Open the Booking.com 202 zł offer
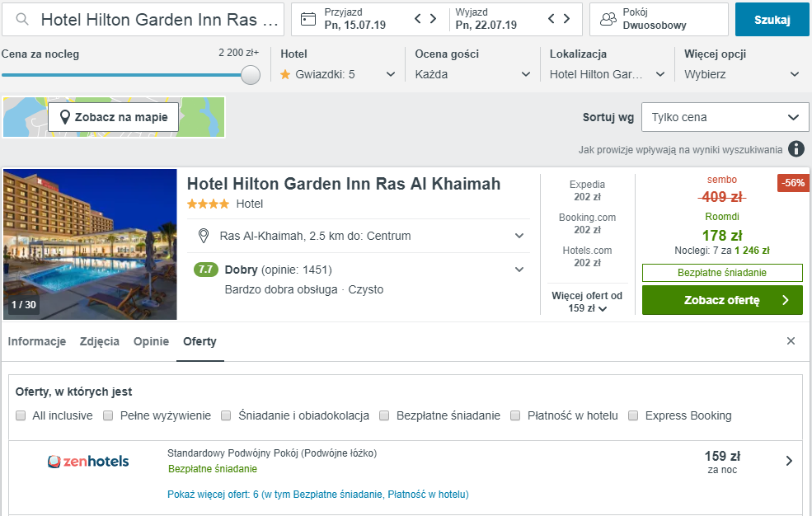 click(587, 223)
